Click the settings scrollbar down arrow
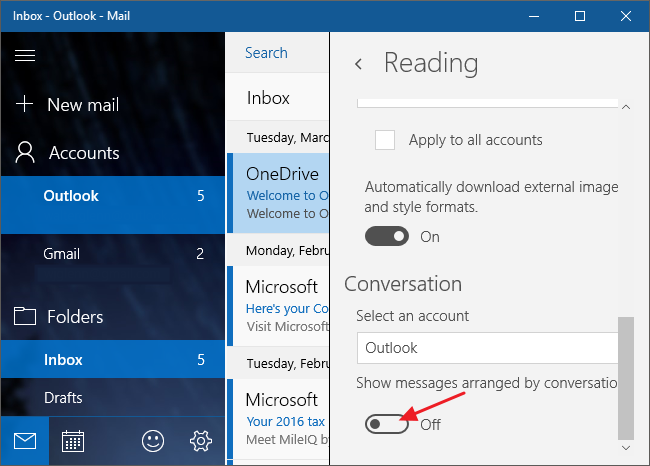This screenshot has width=650, height=466. click(x=626, y=447)
